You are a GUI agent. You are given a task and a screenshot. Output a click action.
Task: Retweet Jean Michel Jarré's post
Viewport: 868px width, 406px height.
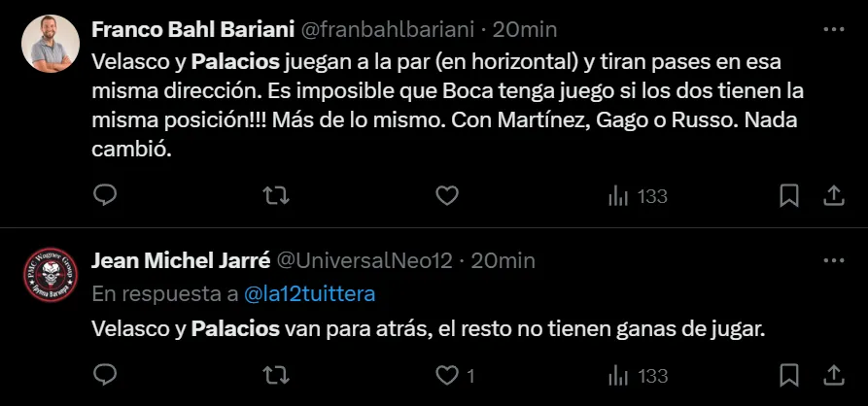[277, 375]
